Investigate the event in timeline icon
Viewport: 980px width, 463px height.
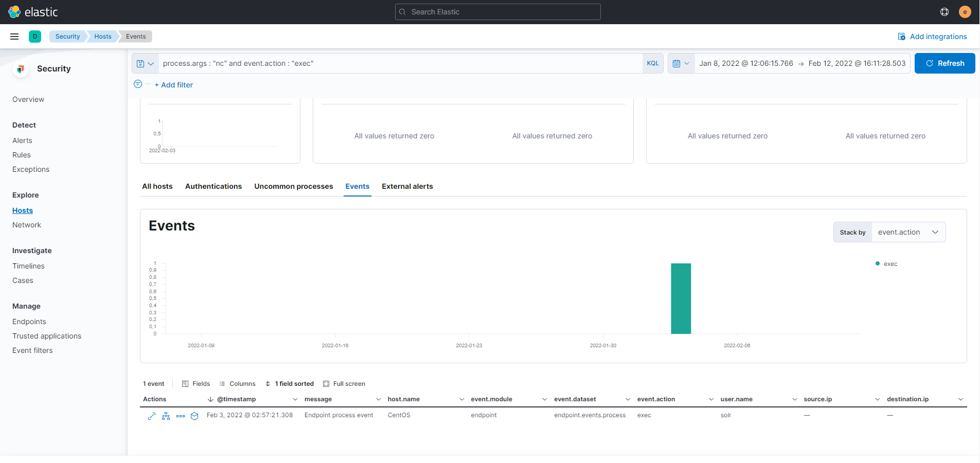[x=194, y=416]
